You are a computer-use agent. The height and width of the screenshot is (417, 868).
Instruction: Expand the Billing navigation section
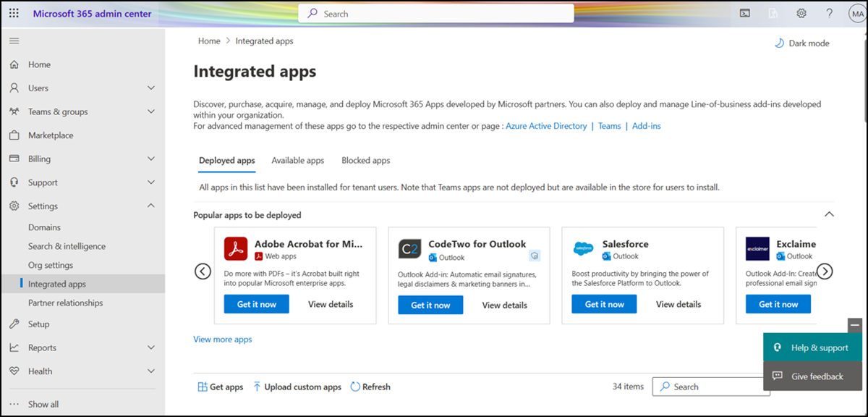[x=150, y=159]
